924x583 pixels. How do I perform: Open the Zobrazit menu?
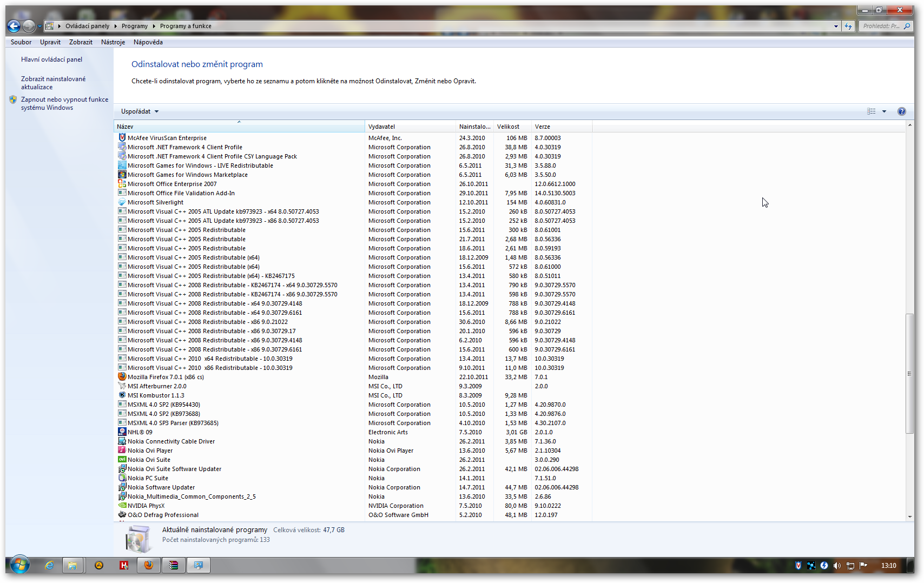[x=81, y=42]
